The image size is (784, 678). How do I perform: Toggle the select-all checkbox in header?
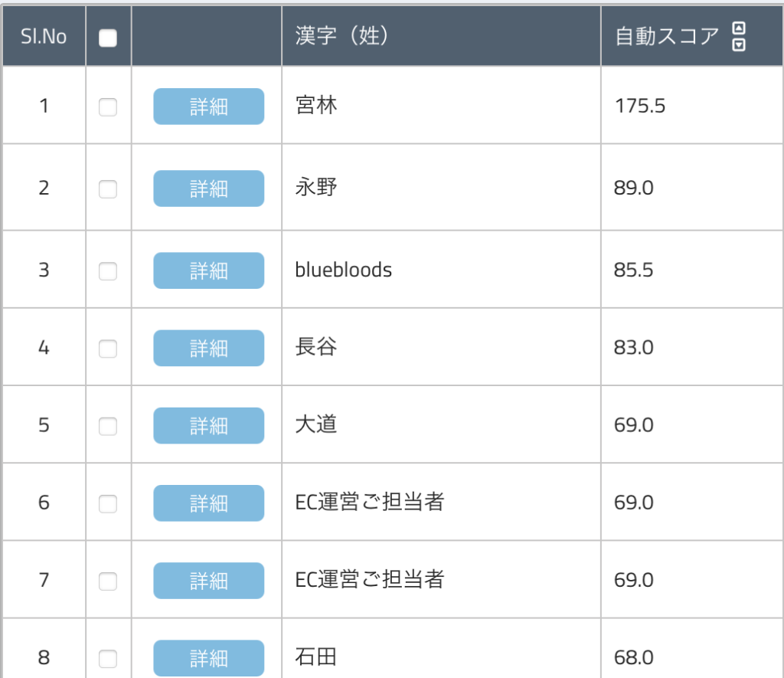click(108, 38)
